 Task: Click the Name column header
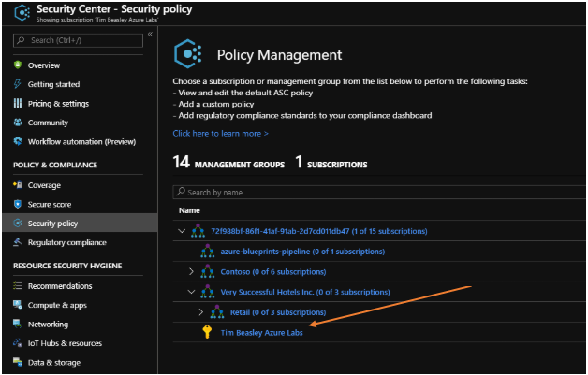tap(189, 210)
